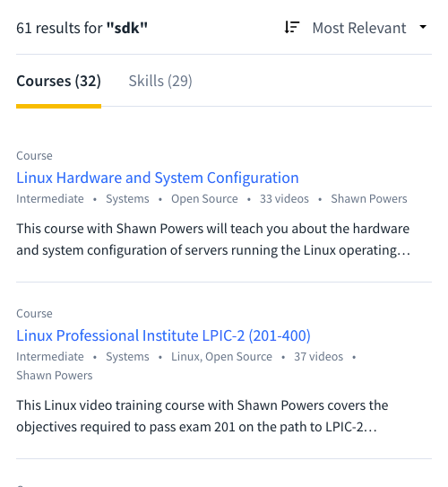Click the 33 videos label
Viewport: 448px width, 487px height.
pos(284,199)
